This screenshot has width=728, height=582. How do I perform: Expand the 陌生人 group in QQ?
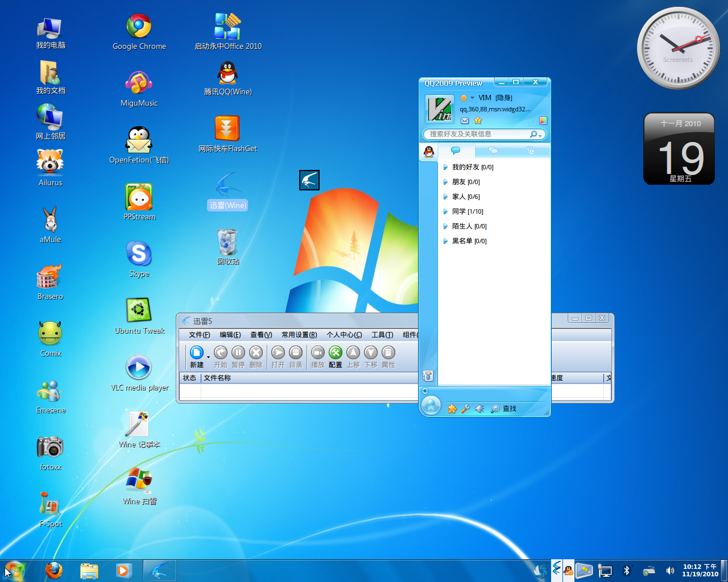tap(446, 226)
